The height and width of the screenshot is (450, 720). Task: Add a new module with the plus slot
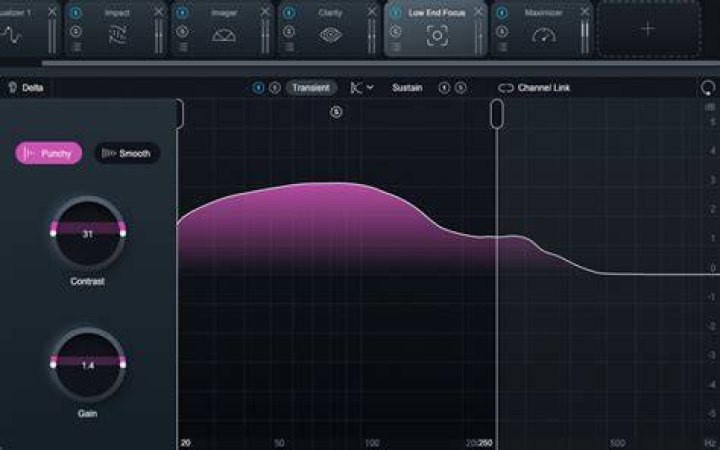(x=648, y=29)
